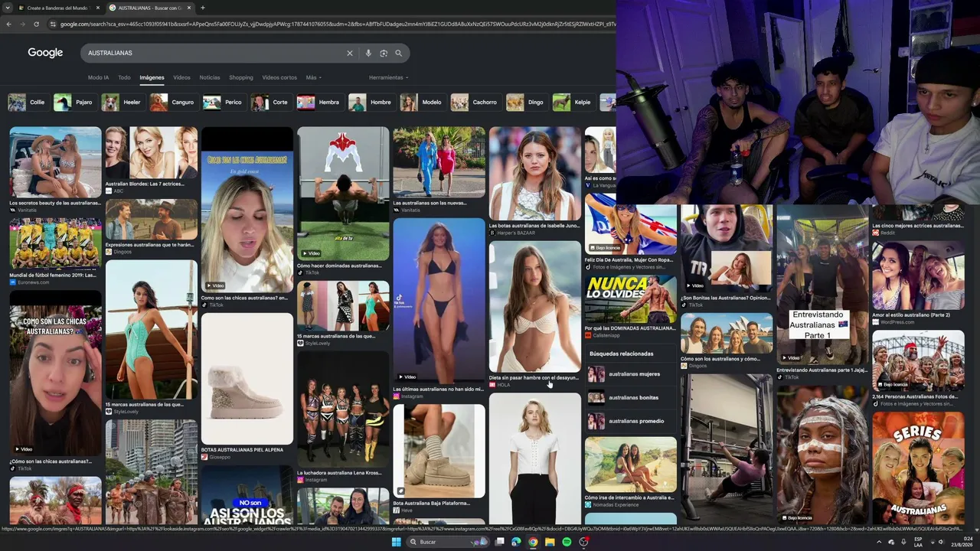Viewport: 980px width, 551px height.
Task: Launch Microsoft Edge from the taskbar
Action: click(516, 542)
